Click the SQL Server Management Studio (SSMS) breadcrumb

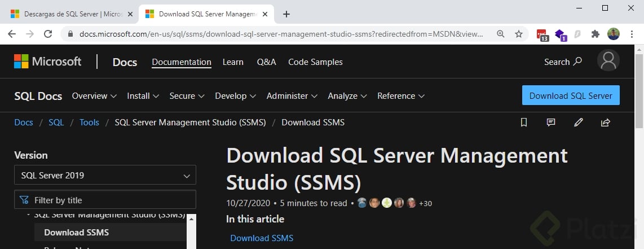point(190,123)
